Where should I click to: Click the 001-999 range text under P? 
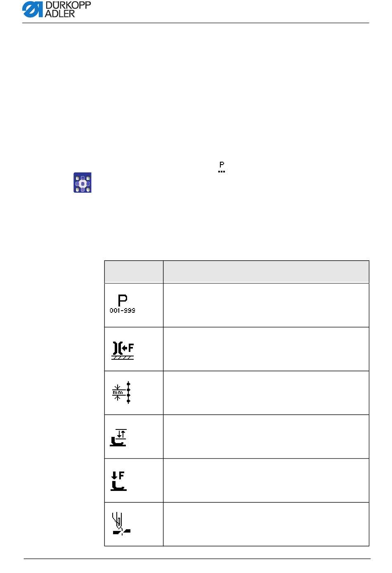[x=123, y=311]
